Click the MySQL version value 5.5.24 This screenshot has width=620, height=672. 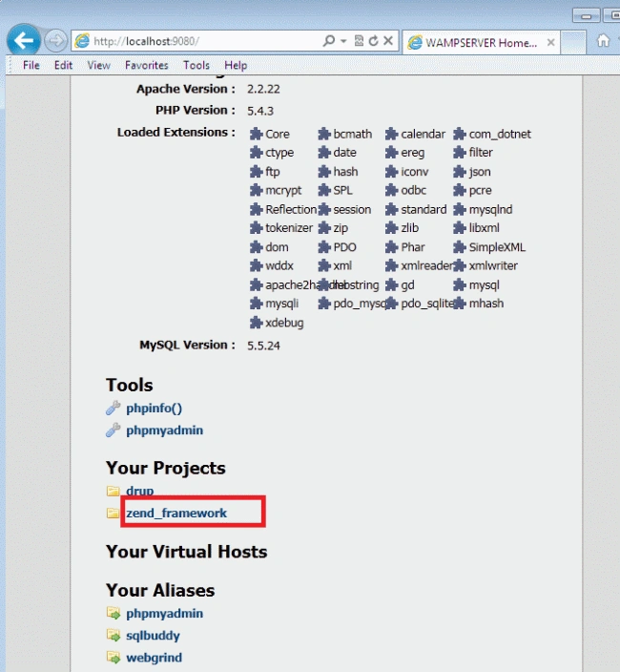click(x=263, y=346)
